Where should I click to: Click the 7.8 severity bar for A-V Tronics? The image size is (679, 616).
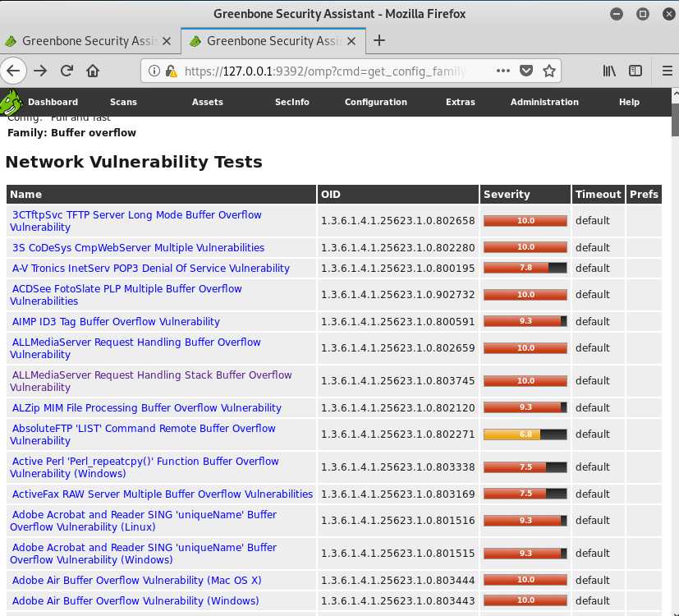[x=525, y=268]
